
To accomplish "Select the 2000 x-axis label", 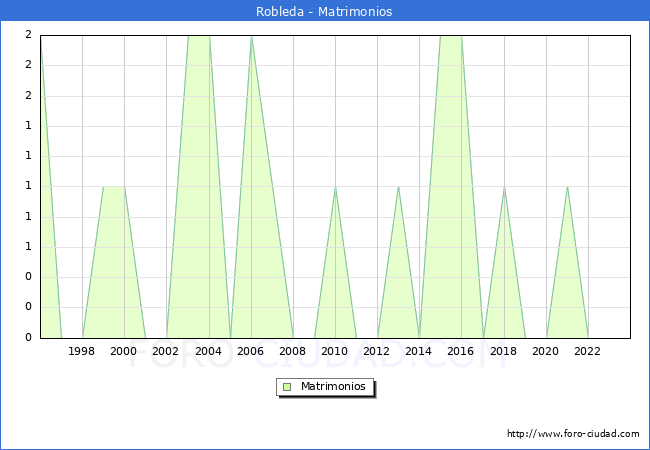I will (x=124, y=351).
